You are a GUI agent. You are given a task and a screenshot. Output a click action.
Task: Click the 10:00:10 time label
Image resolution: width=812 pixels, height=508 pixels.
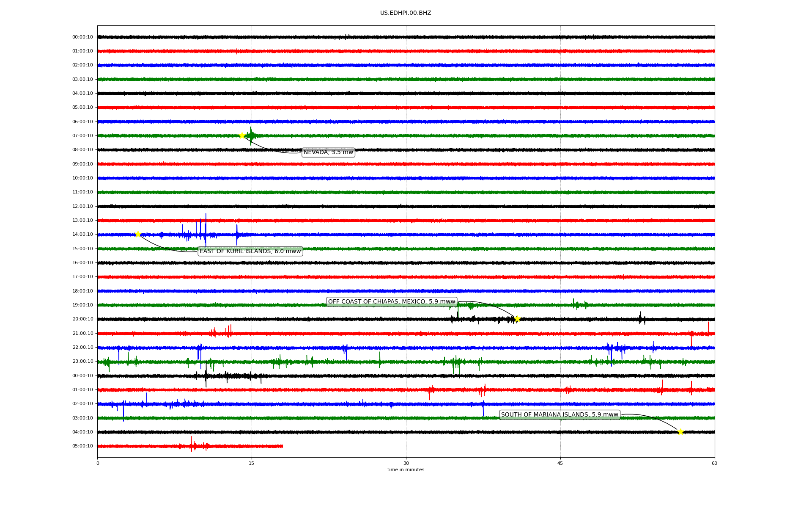pyautogui.click(x=82, y=178)
